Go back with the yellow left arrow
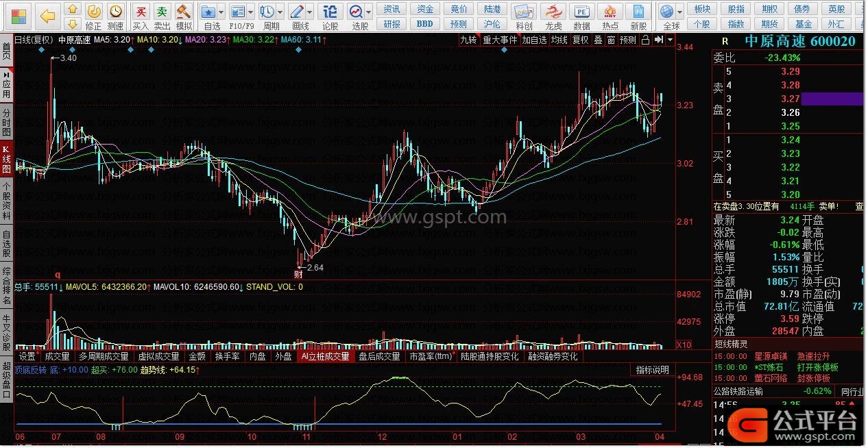 point(47,16)
